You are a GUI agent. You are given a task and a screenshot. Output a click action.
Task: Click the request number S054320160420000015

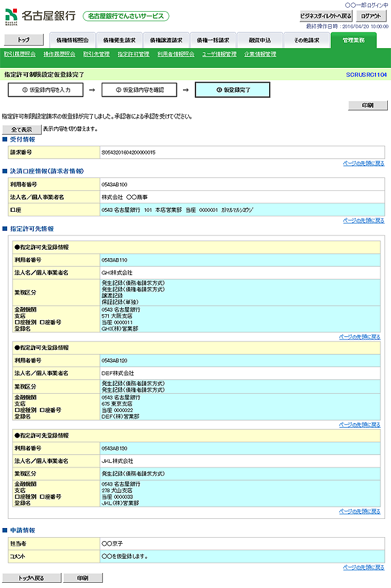click(128, 153)
